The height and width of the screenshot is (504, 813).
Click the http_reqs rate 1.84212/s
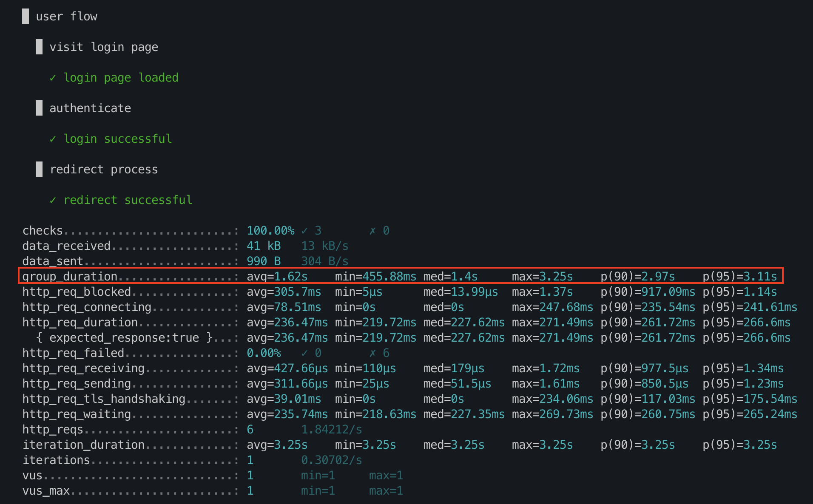(x=331, y=430)
